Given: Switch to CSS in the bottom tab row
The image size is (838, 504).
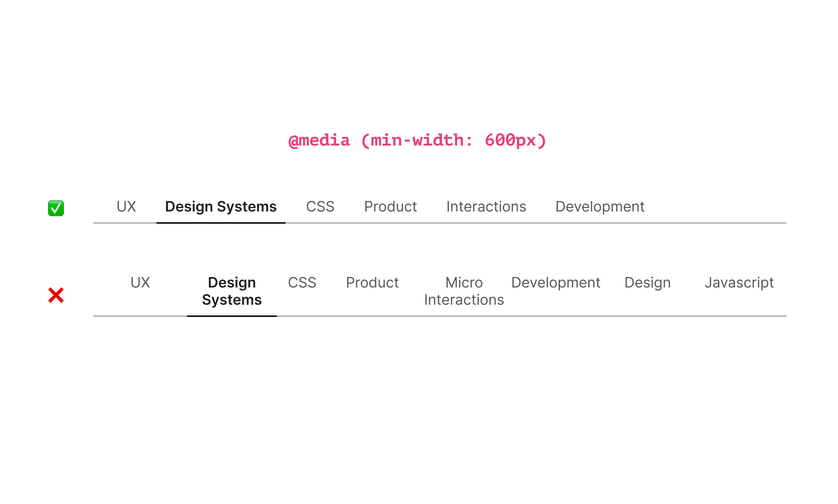Looking at the screenshot, I should point(302,283).
